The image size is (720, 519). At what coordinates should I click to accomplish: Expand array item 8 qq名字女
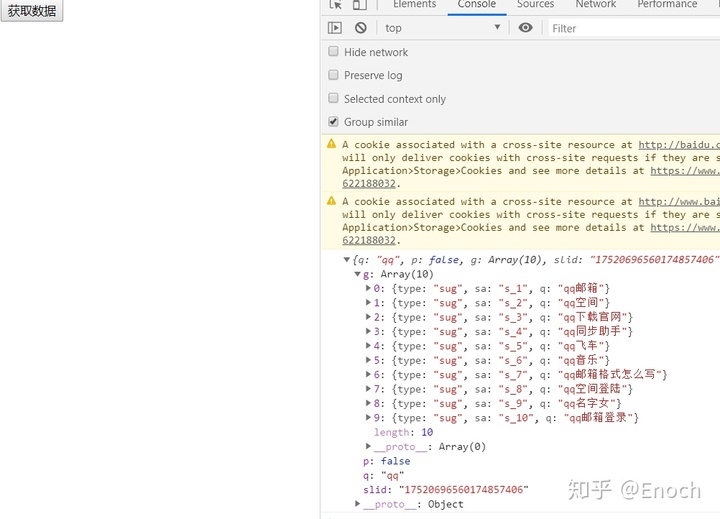(368, 403)
